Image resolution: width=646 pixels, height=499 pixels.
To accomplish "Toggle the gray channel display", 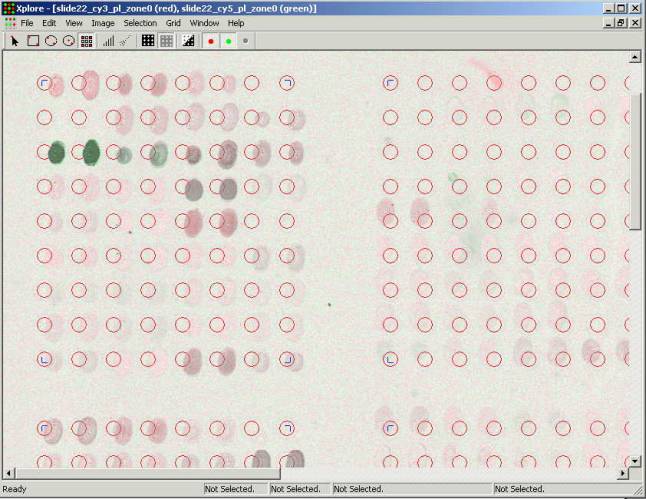I will [246, 41].
